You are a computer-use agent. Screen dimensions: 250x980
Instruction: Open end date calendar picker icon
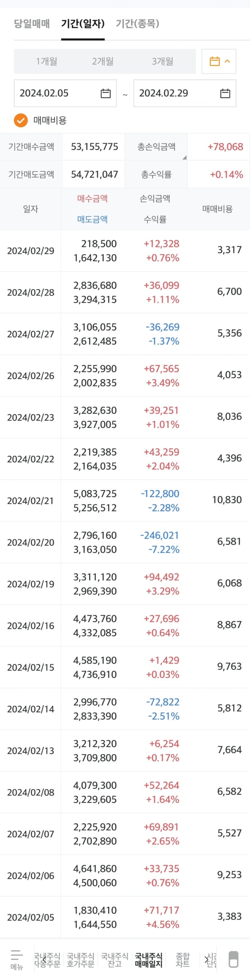tap(225, 93)
